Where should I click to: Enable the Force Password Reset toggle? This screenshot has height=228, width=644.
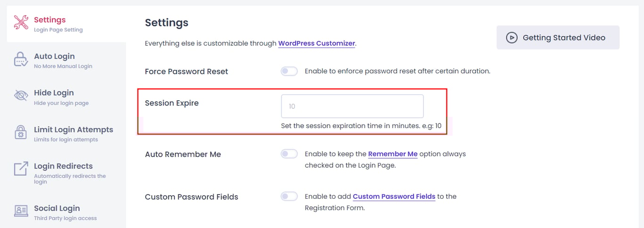[289, 71]
